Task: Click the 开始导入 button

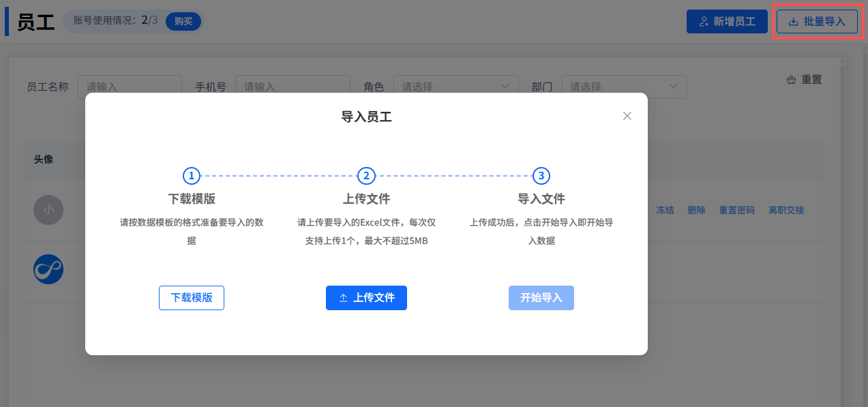Action: point(541,298)
